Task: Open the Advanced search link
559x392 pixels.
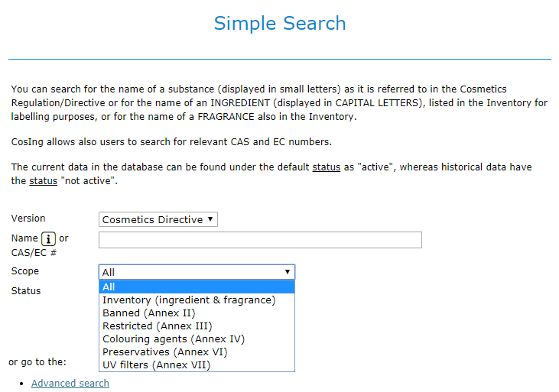Action: tap(70, 383)
